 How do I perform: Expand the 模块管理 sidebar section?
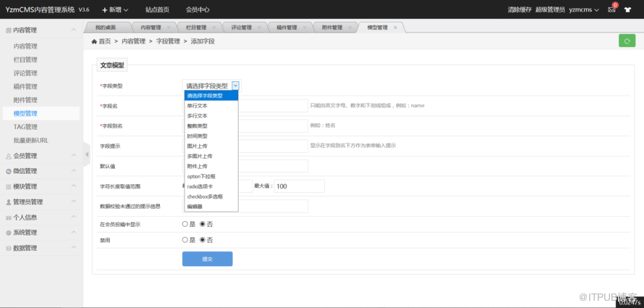pos(41,186)
